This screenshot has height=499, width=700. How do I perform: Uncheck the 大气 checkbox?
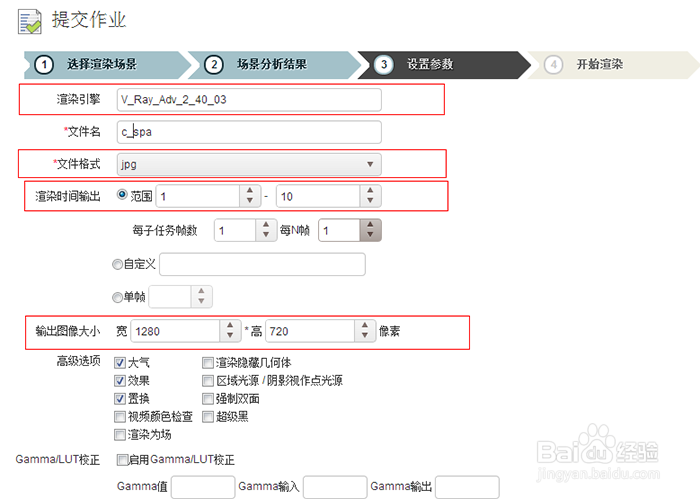[x=120, y=363]
